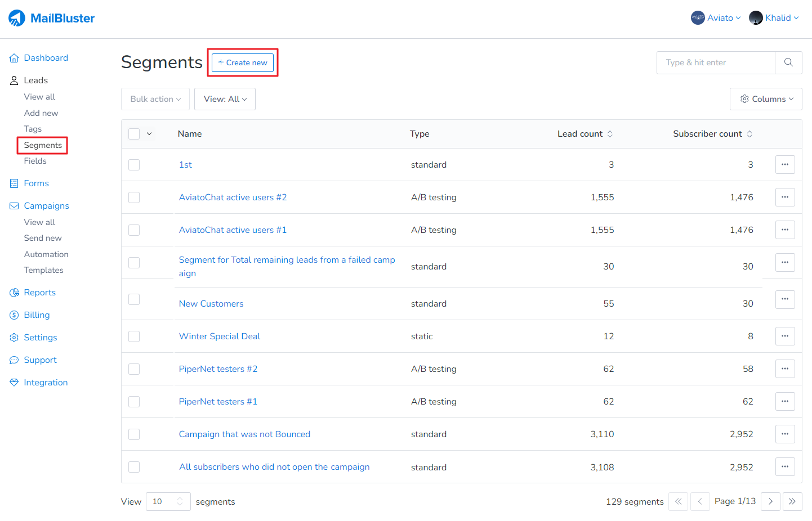
Task: Open the MailBluster logo home
Action: 52,18
